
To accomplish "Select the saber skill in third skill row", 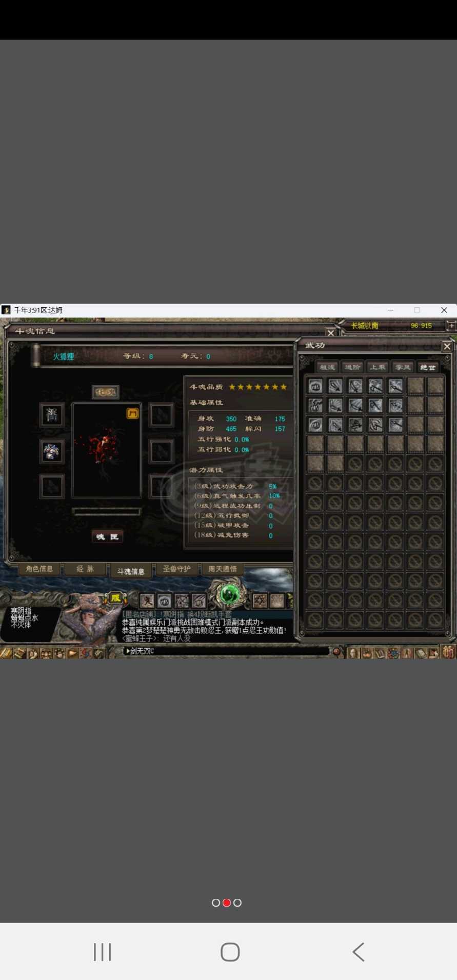I will coord(355,425).
